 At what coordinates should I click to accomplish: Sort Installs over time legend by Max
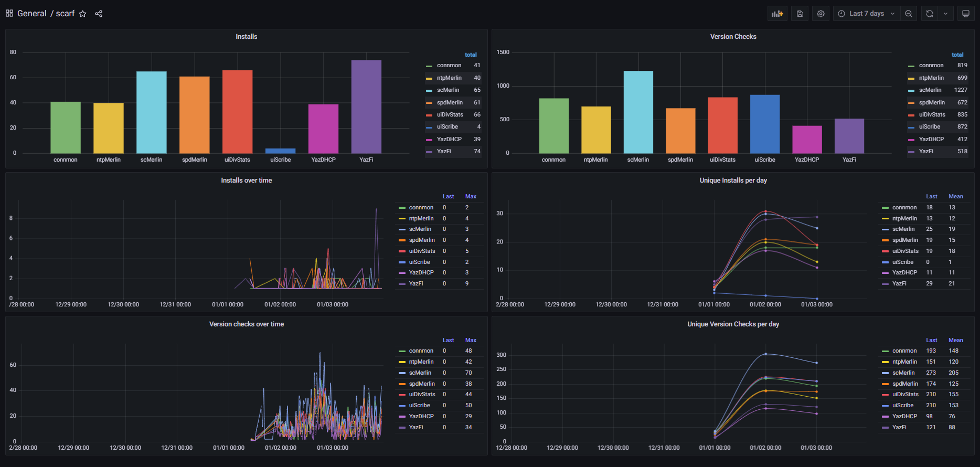471,196
